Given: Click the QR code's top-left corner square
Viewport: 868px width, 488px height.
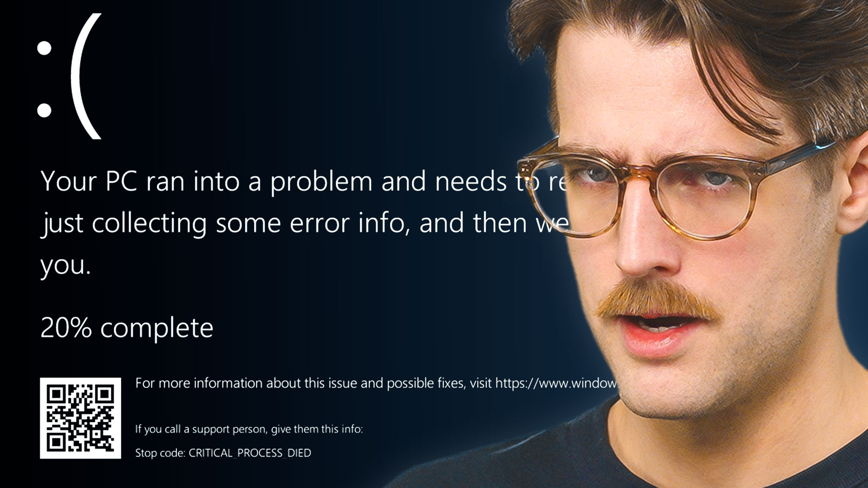Looking at the screenshot, I should click(56, 394).
